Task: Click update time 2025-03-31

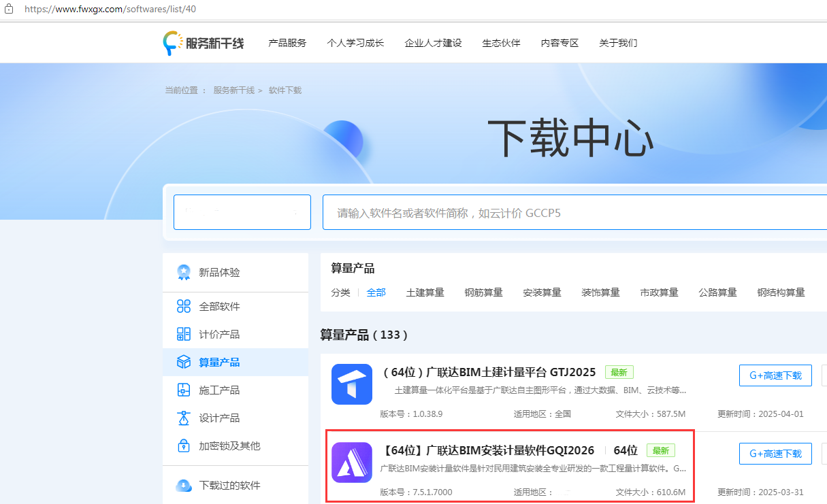Action: (782, 492)
